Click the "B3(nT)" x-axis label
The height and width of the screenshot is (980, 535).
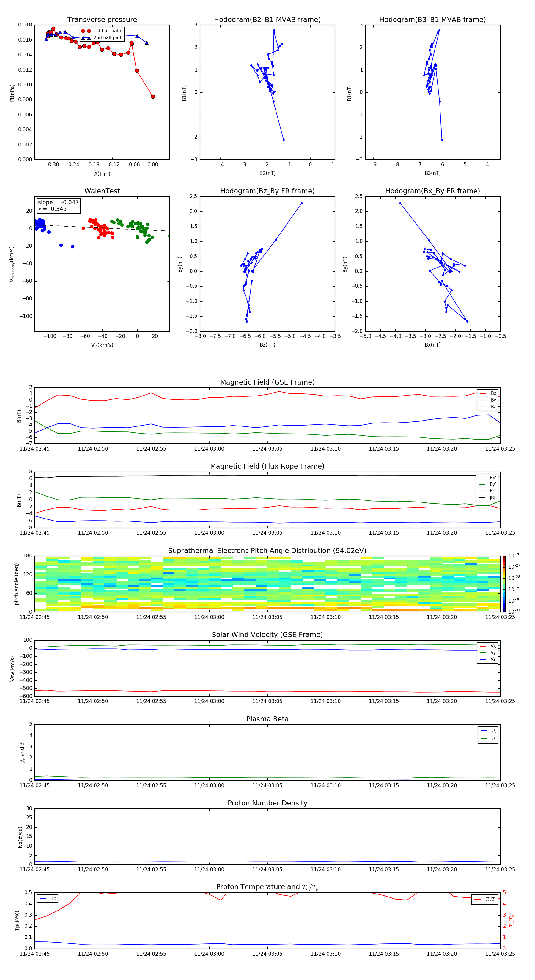(x=432, y=173)
